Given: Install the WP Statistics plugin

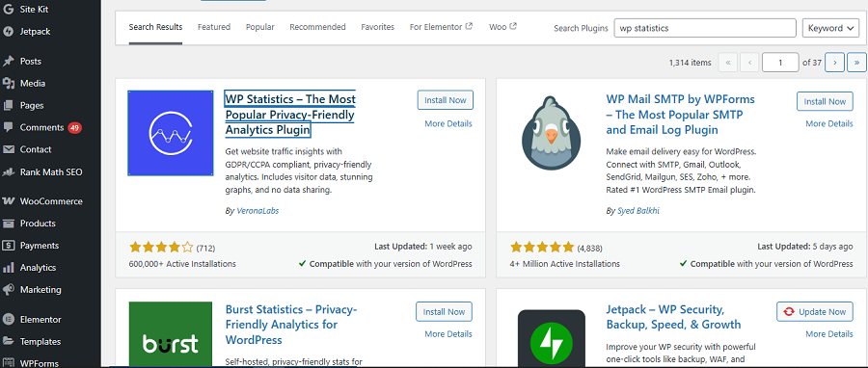Looking at the screenshot, I should click(x=445, y=100).
